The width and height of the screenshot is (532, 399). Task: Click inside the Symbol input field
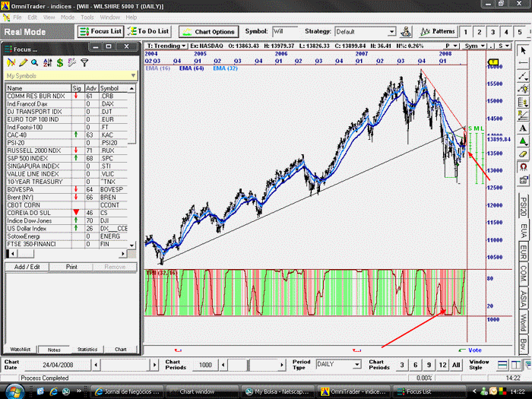coord(285,32)
